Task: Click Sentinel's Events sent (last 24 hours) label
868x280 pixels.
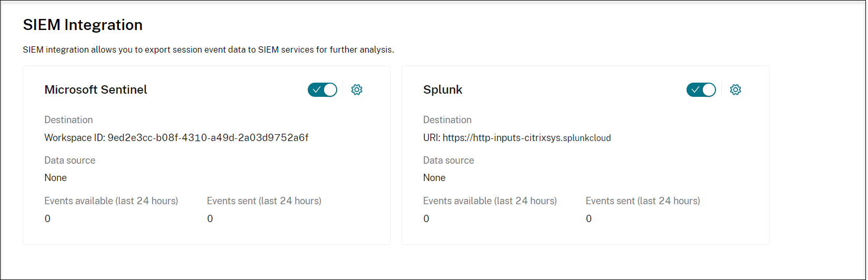Action: pyautogui.click(x=264, y=201)
